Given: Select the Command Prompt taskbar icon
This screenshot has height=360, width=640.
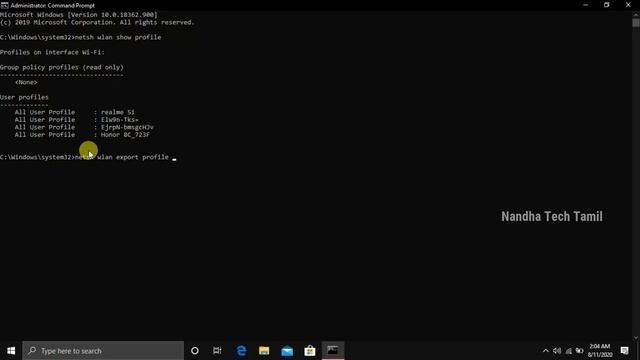Looking at the screenshot, I should pos(333,351).
